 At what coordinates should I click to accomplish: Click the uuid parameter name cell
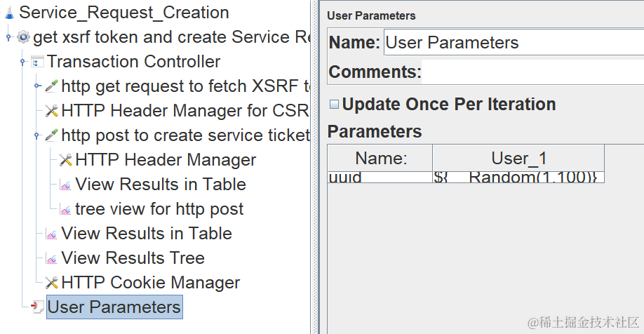(x=380, y=177)
